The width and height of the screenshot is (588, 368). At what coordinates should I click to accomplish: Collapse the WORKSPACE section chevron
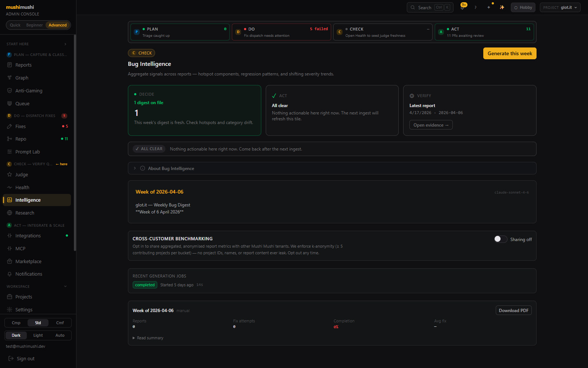click(65, 286)
